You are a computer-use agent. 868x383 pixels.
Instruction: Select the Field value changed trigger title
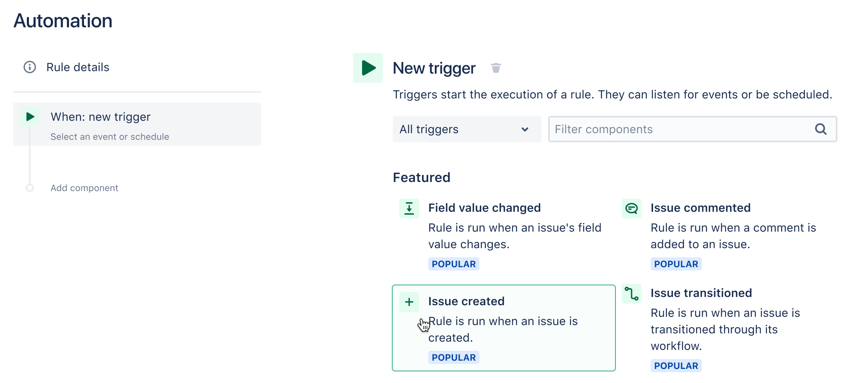(x=484, y=208)
